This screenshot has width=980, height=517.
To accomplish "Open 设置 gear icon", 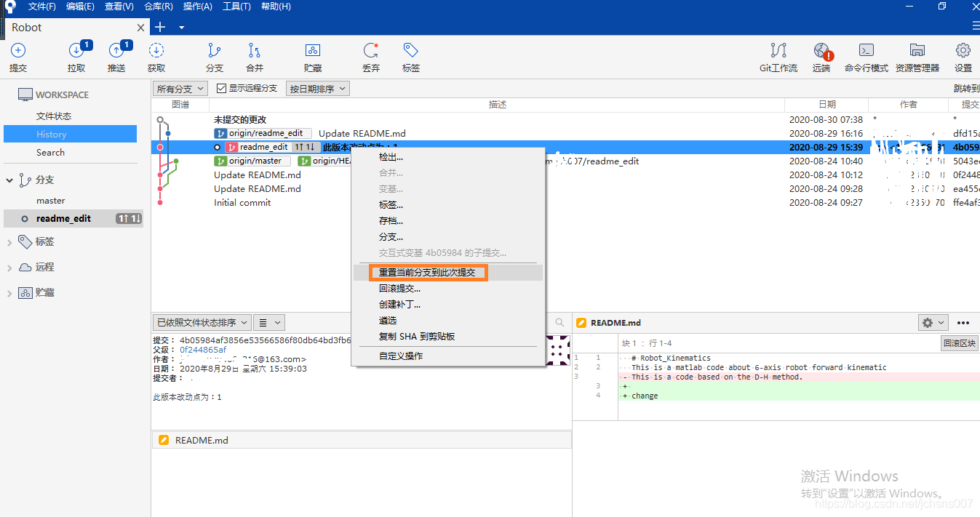I will pyautogui.click(x=963, y=51).
